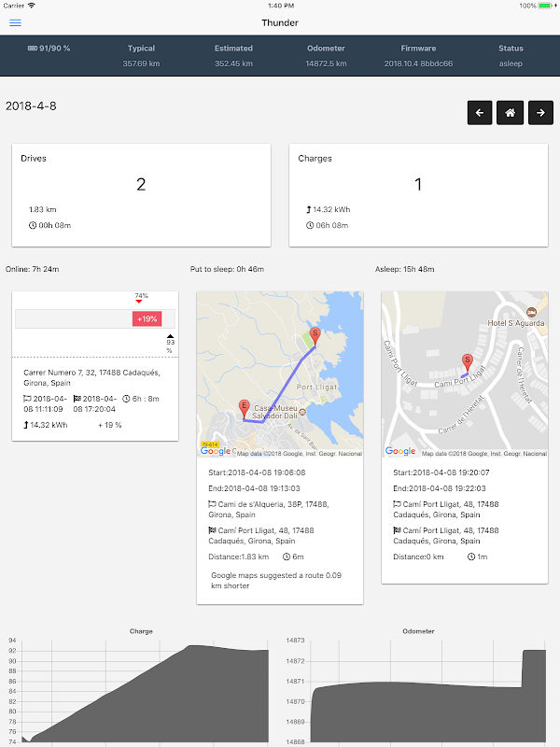Open the Drives summary card
The width and height of the screenshot is (560, 747).
coord(142,195)
